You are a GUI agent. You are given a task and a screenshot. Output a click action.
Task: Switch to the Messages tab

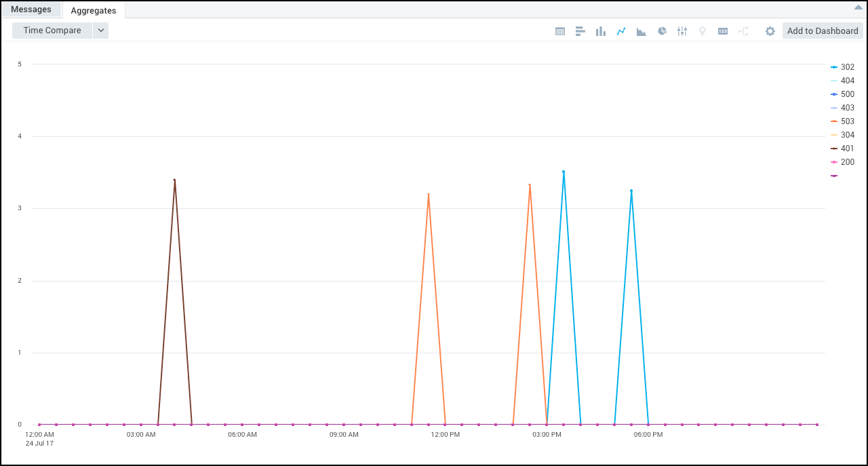[31, 9]
